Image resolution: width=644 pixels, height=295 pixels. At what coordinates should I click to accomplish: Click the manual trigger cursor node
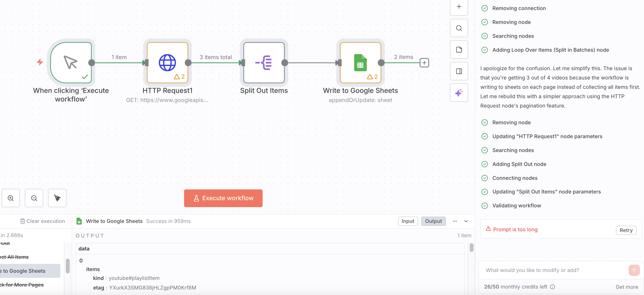click(71, 62)
